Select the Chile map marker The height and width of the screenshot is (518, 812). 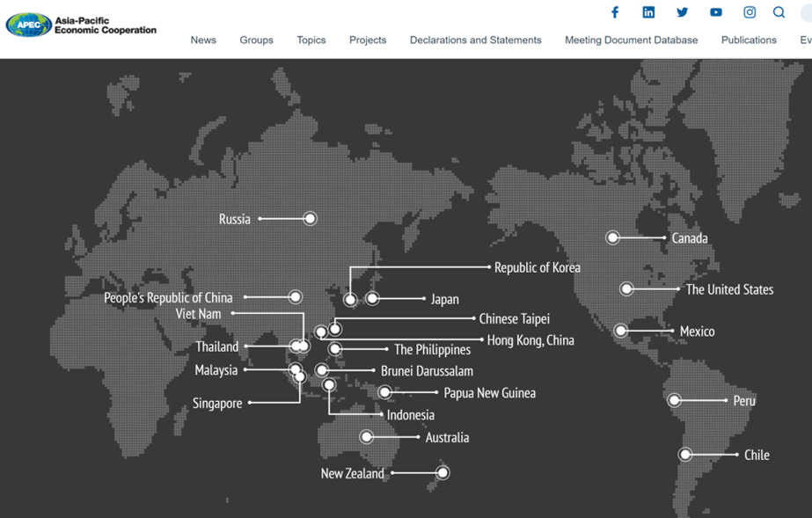(x=685, y=455)
